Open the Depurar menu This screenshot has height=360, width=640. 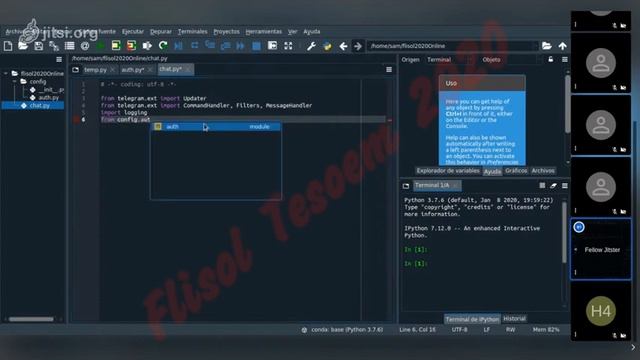coord(161,31)
